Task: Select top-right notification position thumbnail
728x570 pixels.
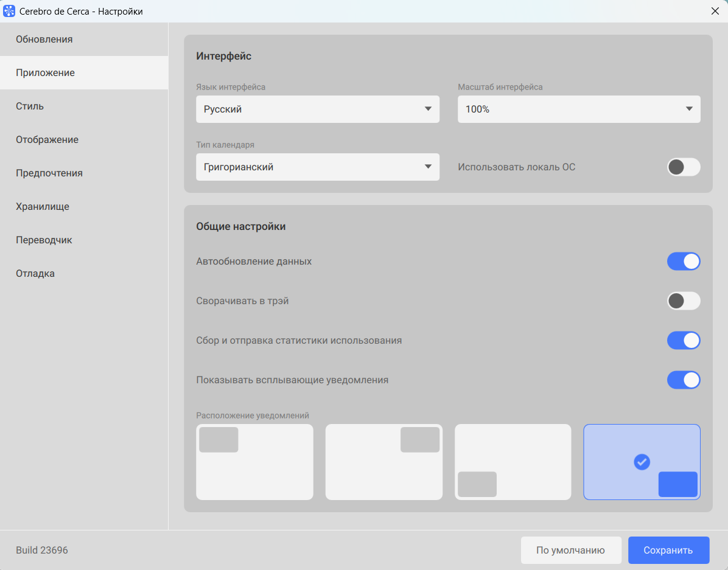Action: point(383,462)
